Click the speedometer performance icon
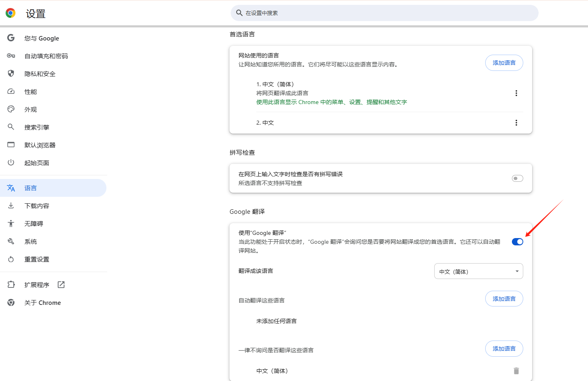Viewport: 588px width, 381px height. pos(11,92)
